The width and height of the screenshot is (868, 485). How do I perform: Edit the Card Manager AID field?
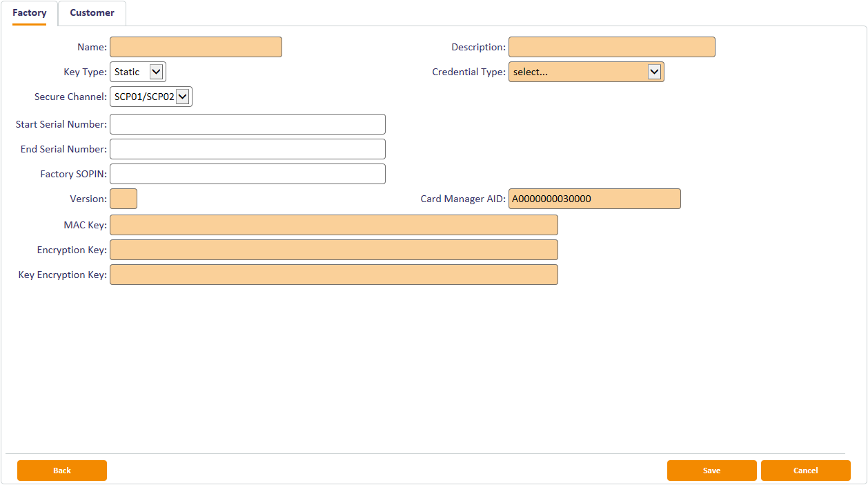pos(594,199)
